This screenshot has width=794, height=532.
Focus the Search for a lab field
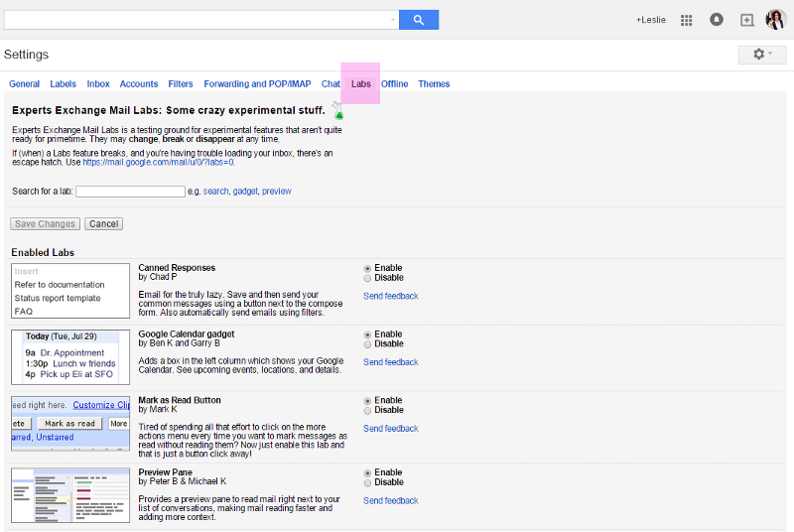pyautogui.click(x=130, y=192)
